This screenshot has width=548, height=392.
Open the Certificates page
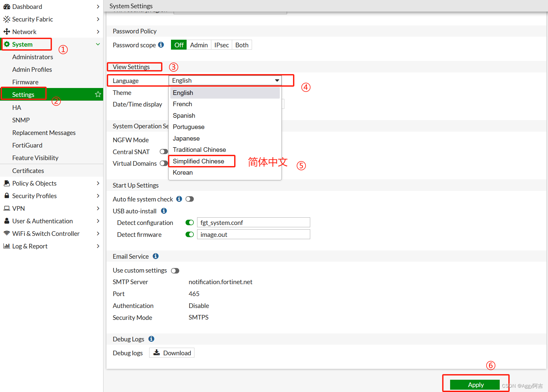[x=28, y=171]
